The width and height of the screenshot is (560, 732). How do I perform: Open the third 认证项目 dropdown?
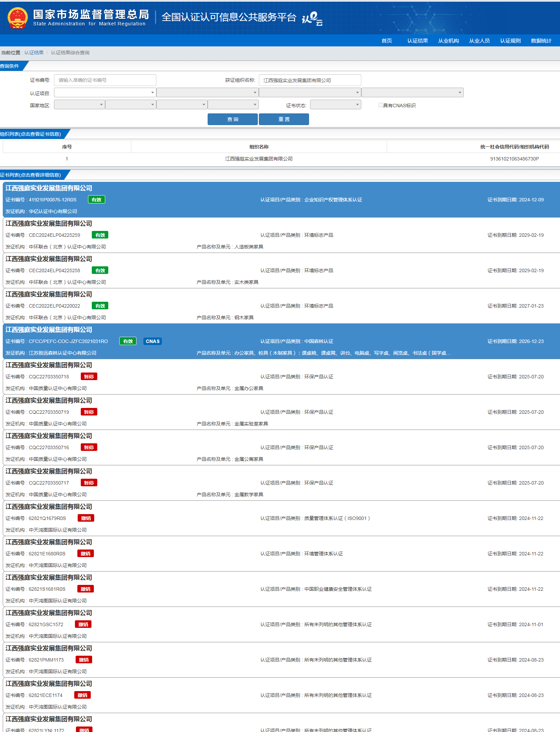(x=310, y=92)
